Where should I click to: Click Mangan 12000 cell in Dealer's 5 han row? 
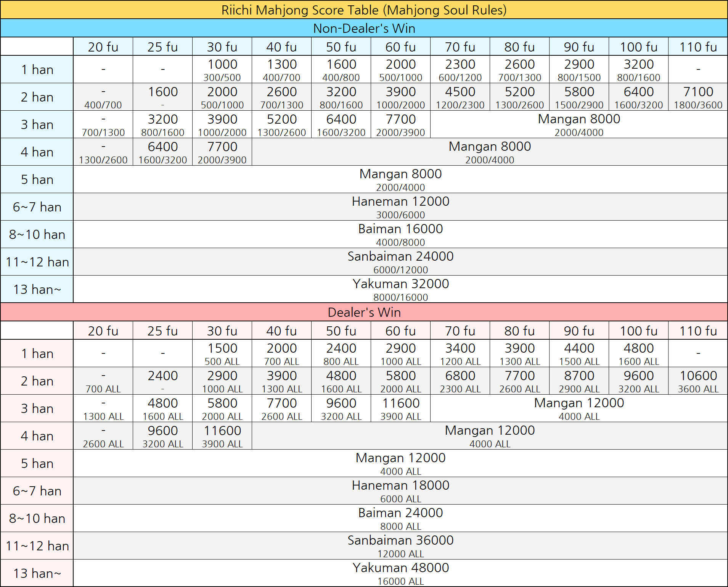pos(400,463)
